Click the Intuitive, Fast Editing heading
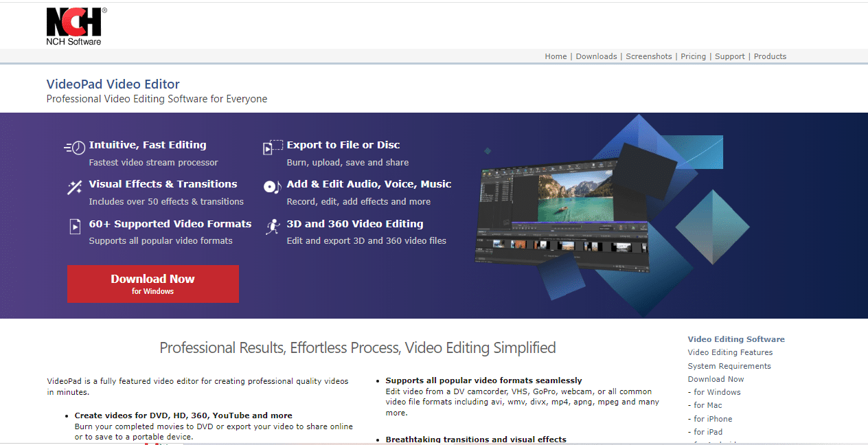This screenshot has height=445, width=868. tap(148, 145)
